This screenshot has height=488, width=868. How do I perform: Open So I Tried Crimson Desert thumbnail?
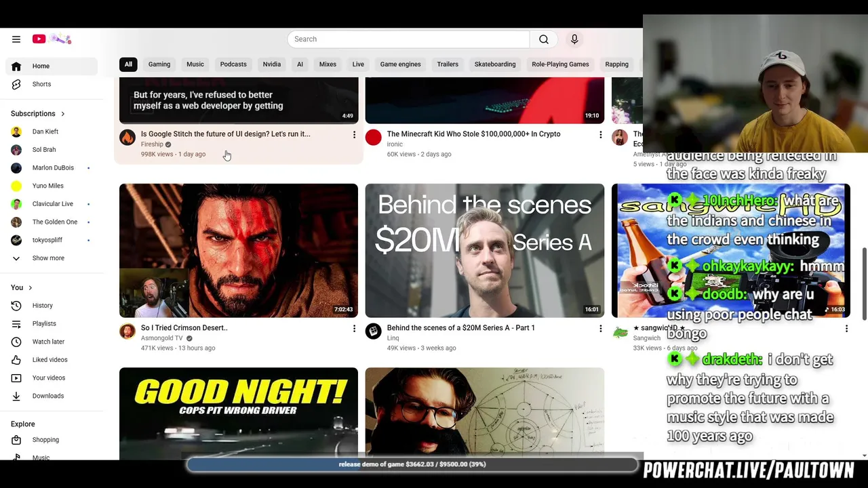239,251
